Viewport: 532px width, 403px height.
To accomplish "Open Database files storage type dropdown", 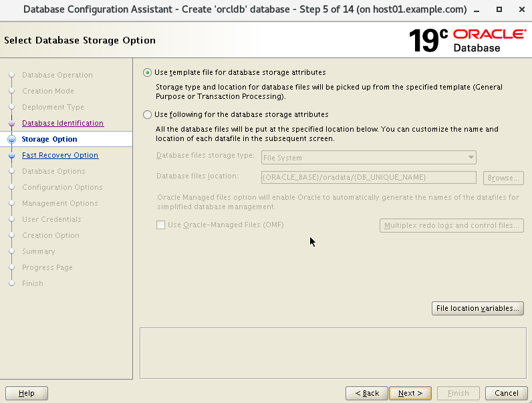I will coord(368,158).
